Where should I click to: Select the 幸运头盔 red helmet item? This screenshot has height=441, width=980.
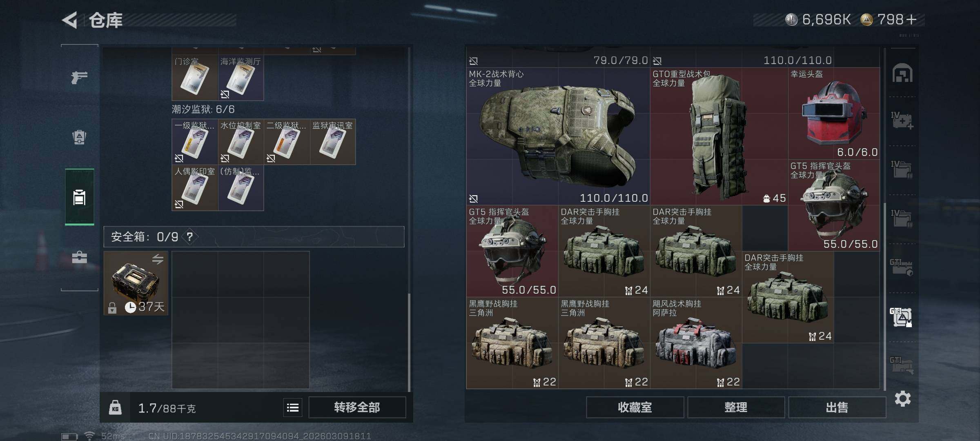[834, 114]
